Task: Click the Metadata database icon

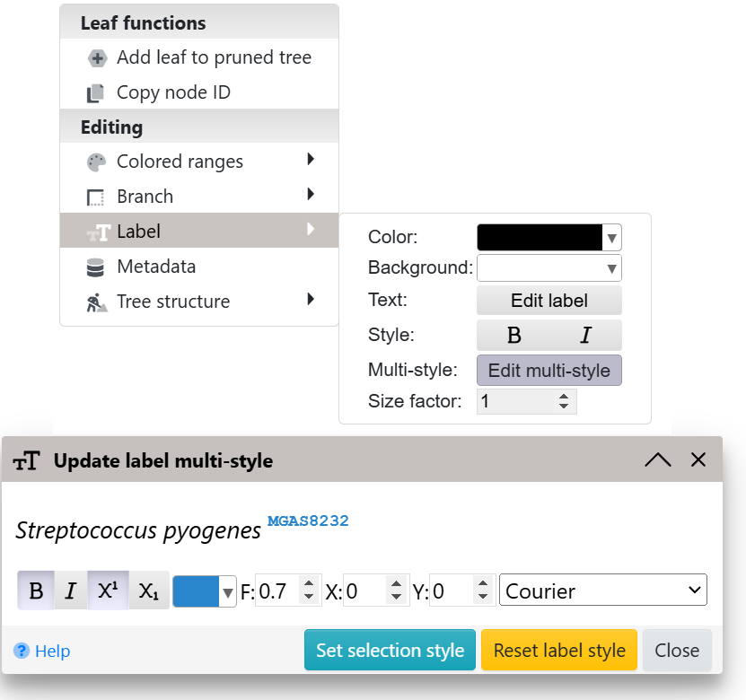Action: pyautogui.click(x=95, y=267)
